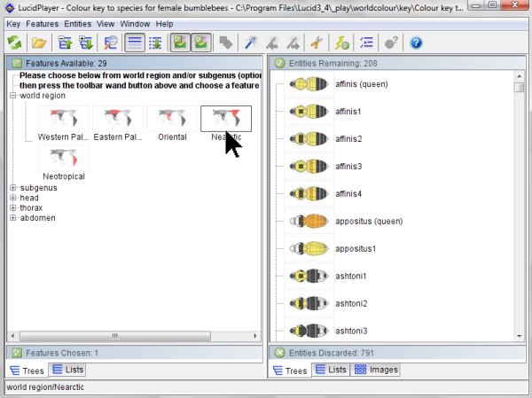Collapse the world region node
532x398 pixels.
pyautogui.click(x=13, y=96)
